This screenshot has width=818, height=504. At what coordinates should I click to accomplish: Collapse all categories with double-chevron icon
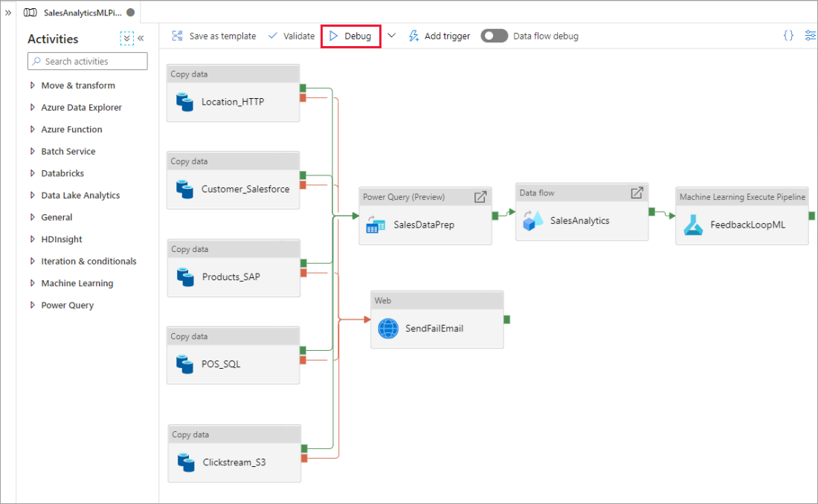126,37
